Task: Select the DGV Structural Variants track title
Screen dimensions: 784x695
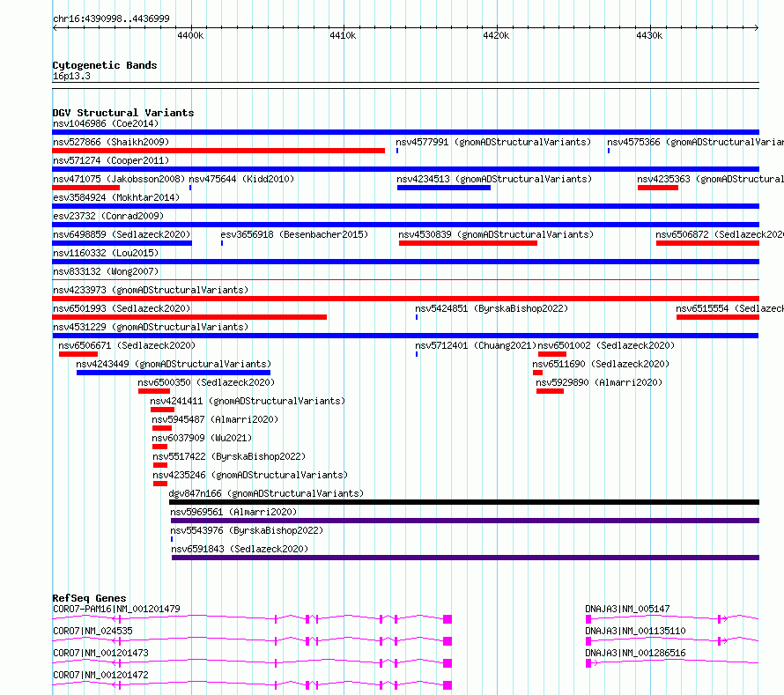Action: [x=123, y=113]
